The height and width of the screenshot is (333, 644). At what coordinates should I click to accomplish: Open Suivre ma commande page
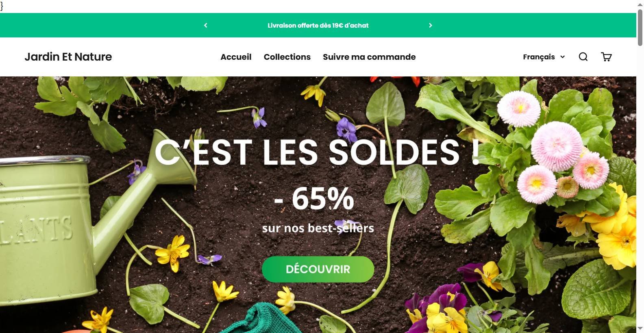[369, 57]
